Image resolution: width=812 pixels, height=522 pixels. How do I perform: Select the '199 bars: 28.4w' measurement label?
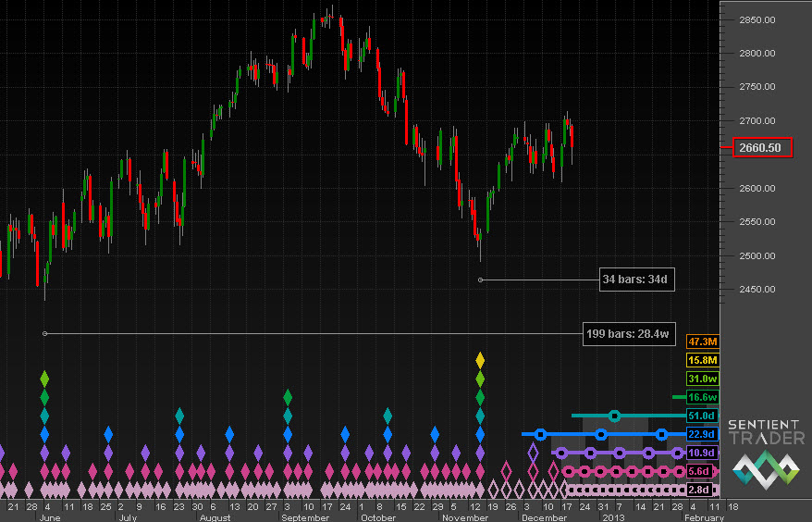628,333
